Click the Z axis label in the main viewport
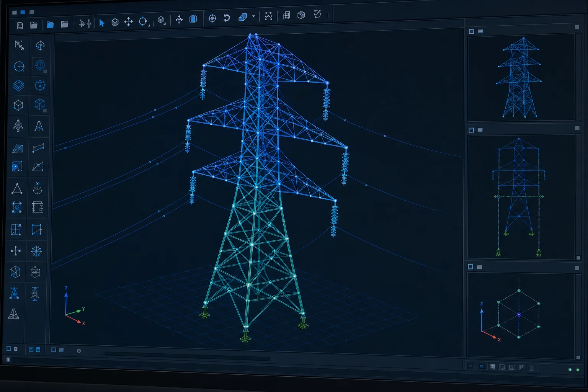Image resolution: width=588 pixels, height=392 pixels. click(x=66, y=288)
